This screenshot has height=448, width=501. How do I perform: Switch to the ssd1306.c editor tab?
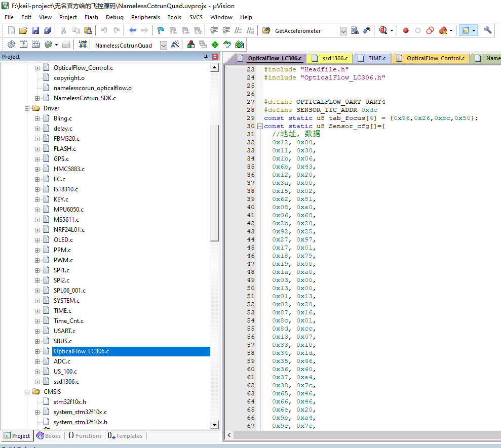[334, 58]
